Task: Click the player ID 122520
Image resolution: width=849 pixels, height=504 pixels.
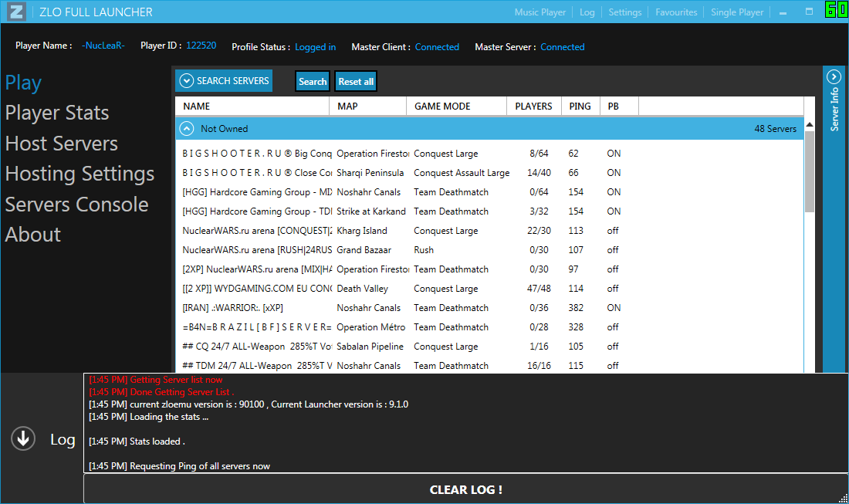Action: tap(201, 46)
